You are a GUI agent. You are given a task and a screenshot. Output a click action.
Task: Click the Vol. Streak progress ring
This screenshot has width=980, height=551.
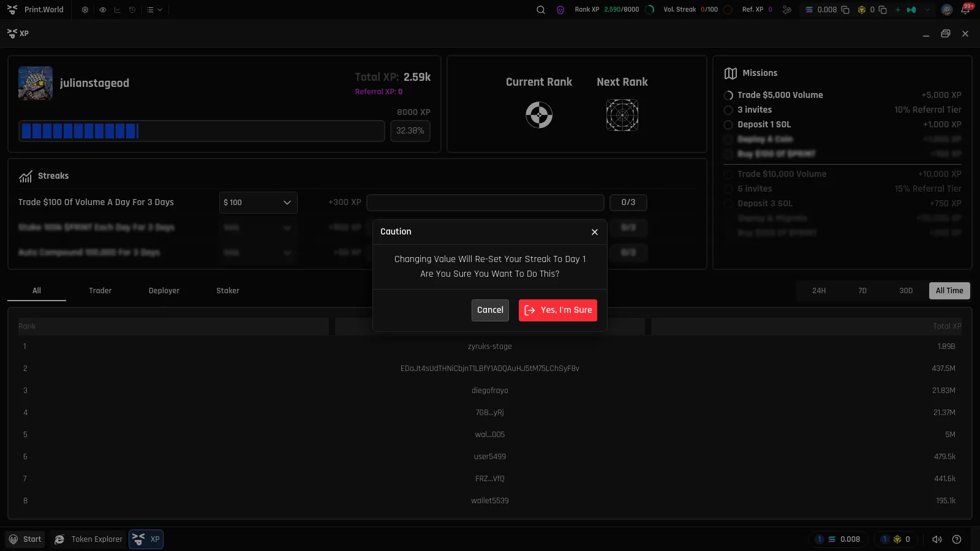(728, 10)
